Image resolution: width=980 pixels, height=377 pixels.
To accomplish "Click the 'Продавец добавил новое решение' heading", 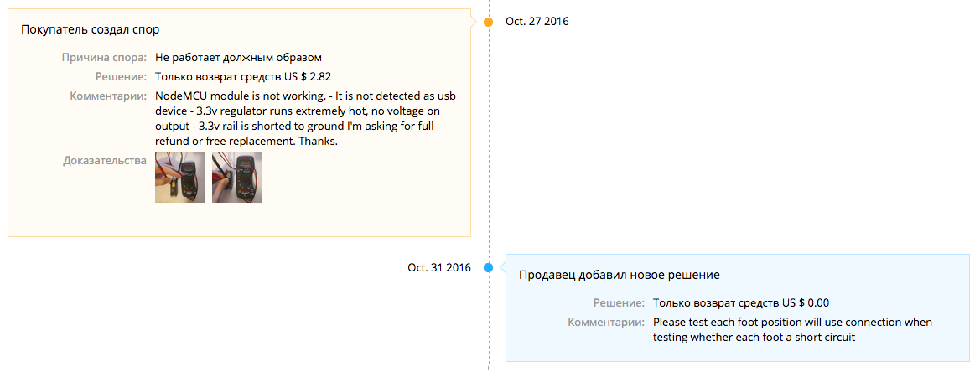I will coord(620,275).
